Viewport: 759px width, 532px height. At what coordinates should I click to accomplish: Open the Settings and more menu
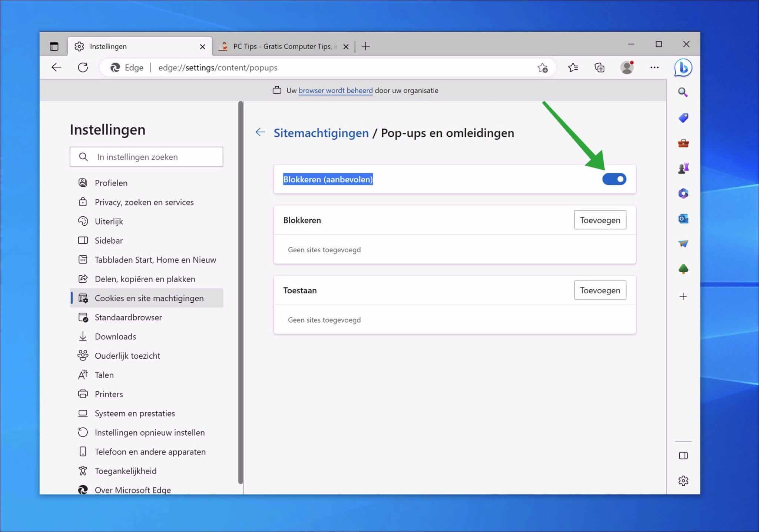pos(654,67)
